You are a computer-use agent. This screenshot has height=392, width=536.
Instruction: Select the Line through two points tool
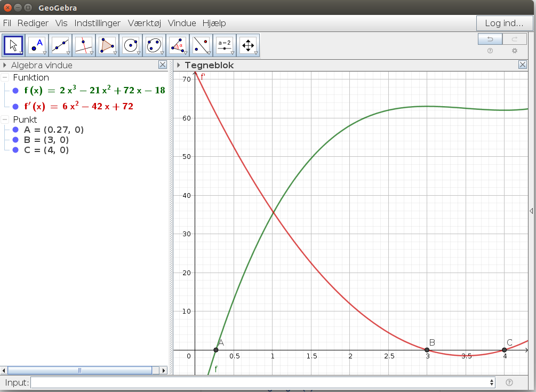click(x=60, y=45)
